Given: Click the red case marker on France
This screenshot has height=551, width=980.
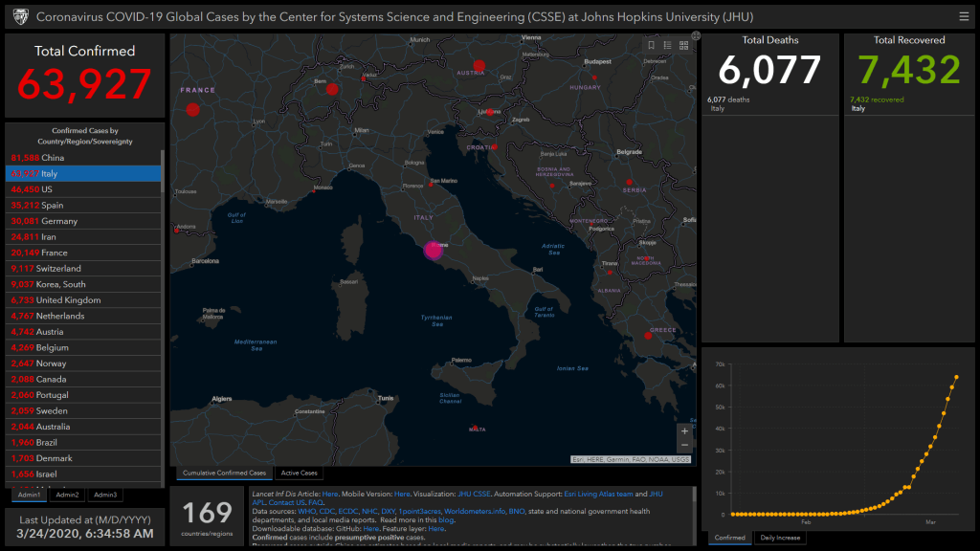Looking at the screenshot, I should coord(192,110).
